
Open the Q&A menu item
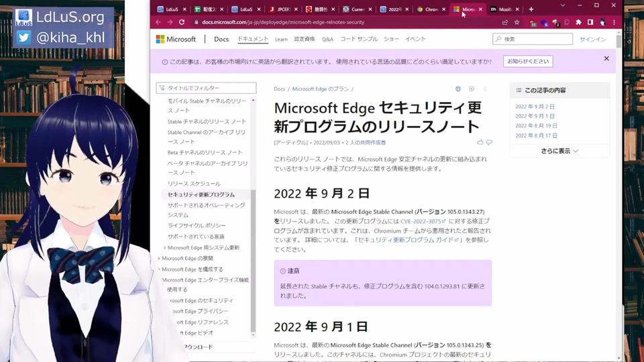[x=327, y=39]
